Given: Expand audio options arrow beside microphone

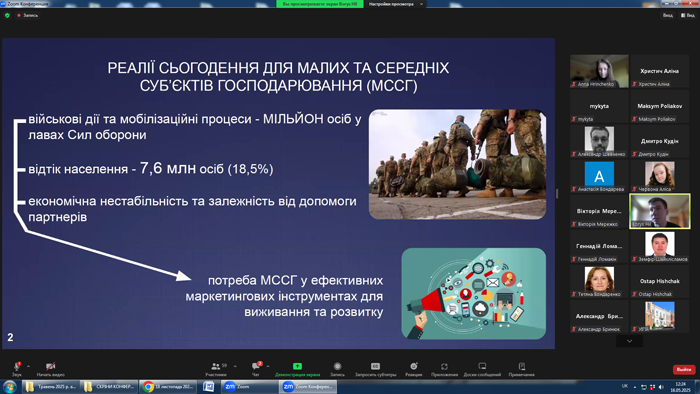Looking at the screenshot, I should tap(28, 366).
